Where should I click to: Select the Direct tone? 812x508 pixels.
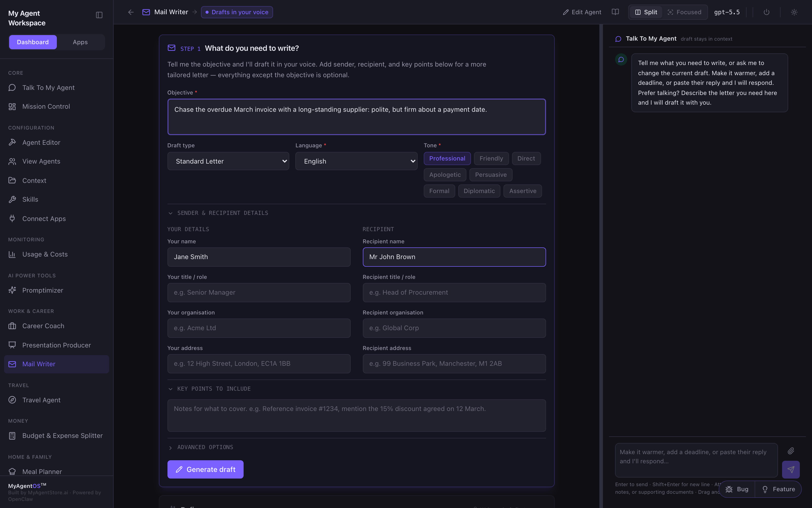click(526, 158)
